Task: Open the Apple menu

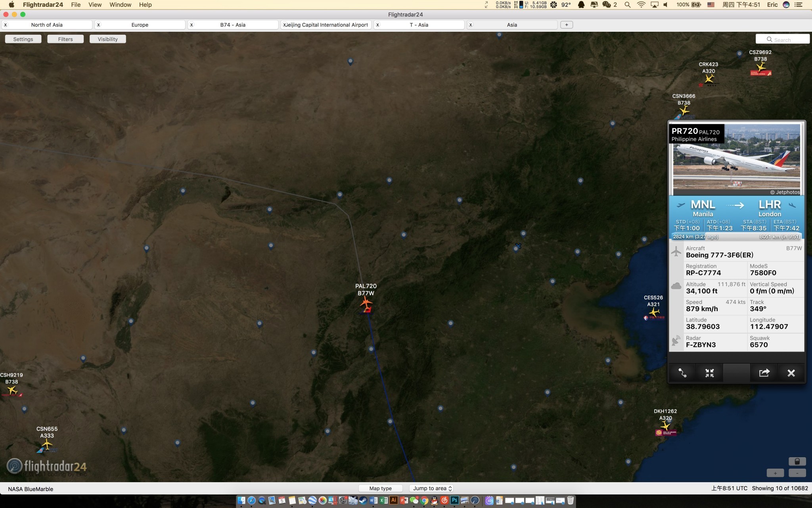Action: click(x=11, y=5)
